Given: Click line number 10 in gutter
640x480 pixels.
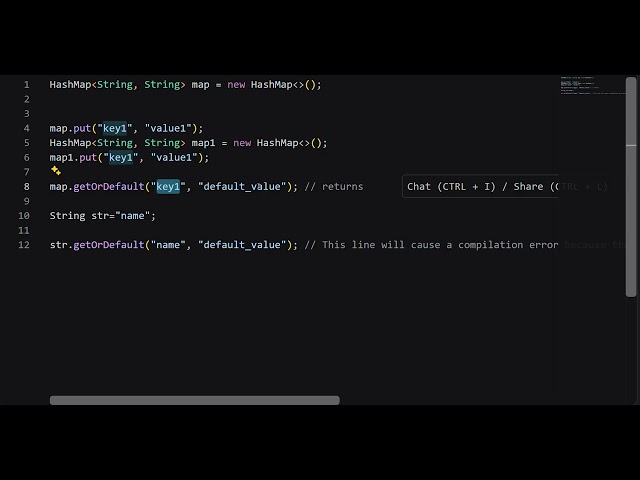Looking at the screenshot, I should 24,216.
